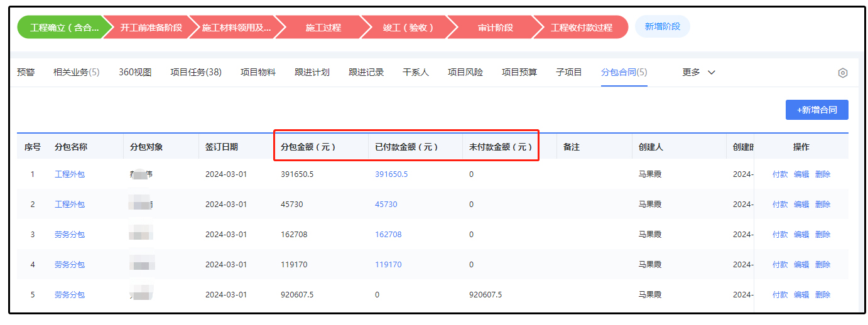The height and width of the screenshot is (325, 868).
Task: Switch to the 项目任务(38) tab
Action: [x=196, y=72]
